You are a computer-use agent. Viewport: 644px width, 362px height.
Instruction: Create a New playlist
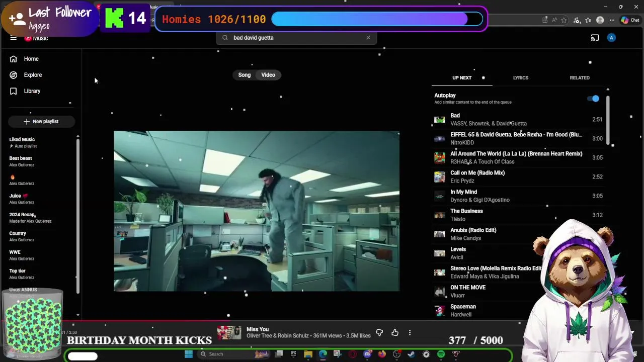coord(41,121)
